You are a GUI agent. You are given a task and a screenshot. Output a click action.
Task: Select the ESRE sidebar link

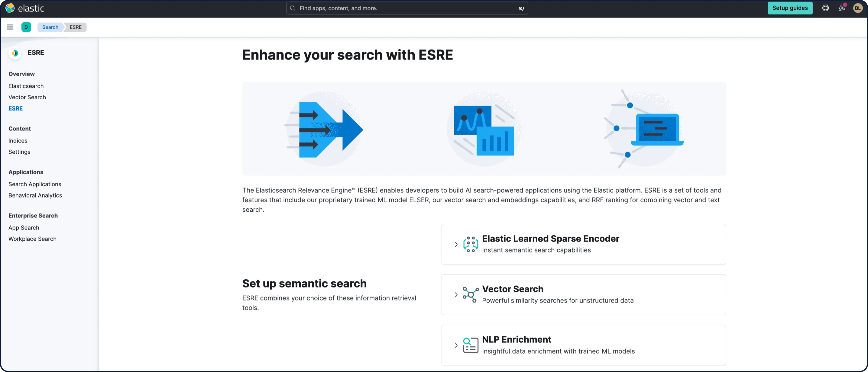(x=15, y=108)
